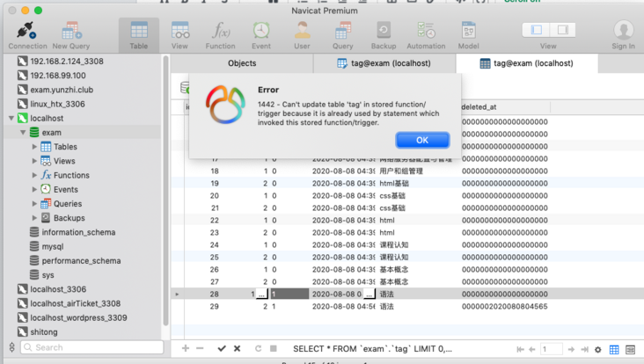Collapse the exam database node

pyautogui.click(x=23, y=133)
